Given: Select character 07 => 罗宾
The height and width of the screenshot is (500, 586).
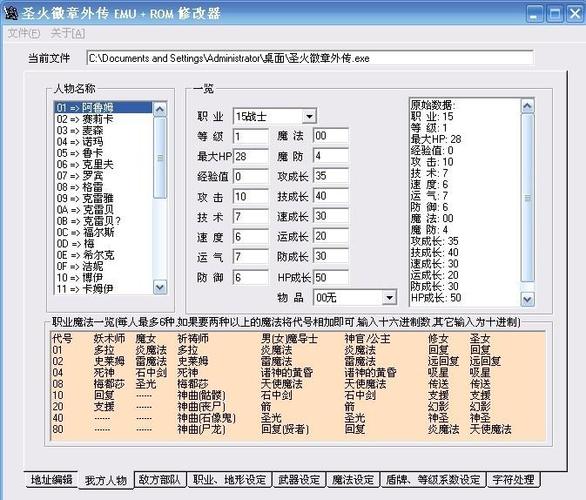Looking at the screenshot, I should point(104,176).
